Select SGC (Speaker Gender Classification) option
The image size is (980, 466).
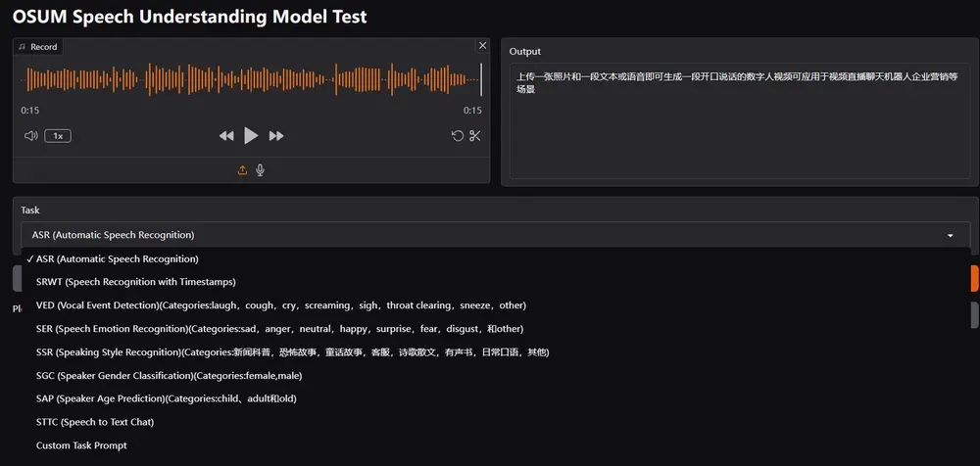pyautogui.click(x=496, y=375)
